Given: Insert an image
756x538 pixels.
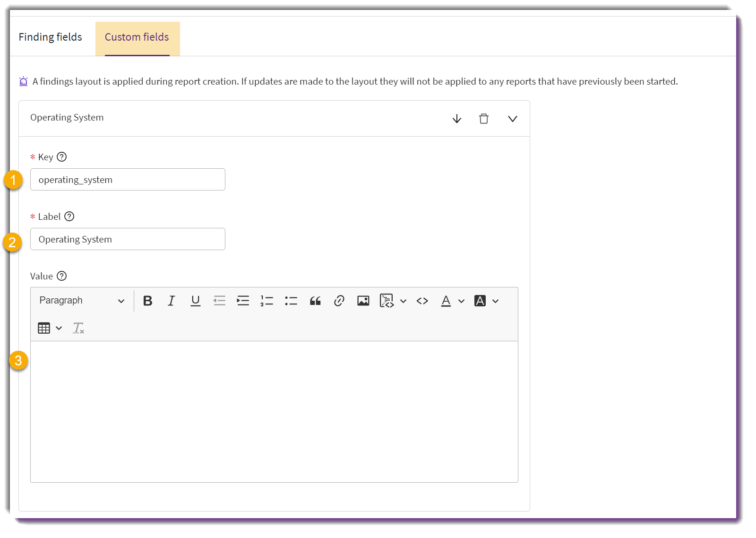Looking at the screenshot, I should click(x=363, y=301).
